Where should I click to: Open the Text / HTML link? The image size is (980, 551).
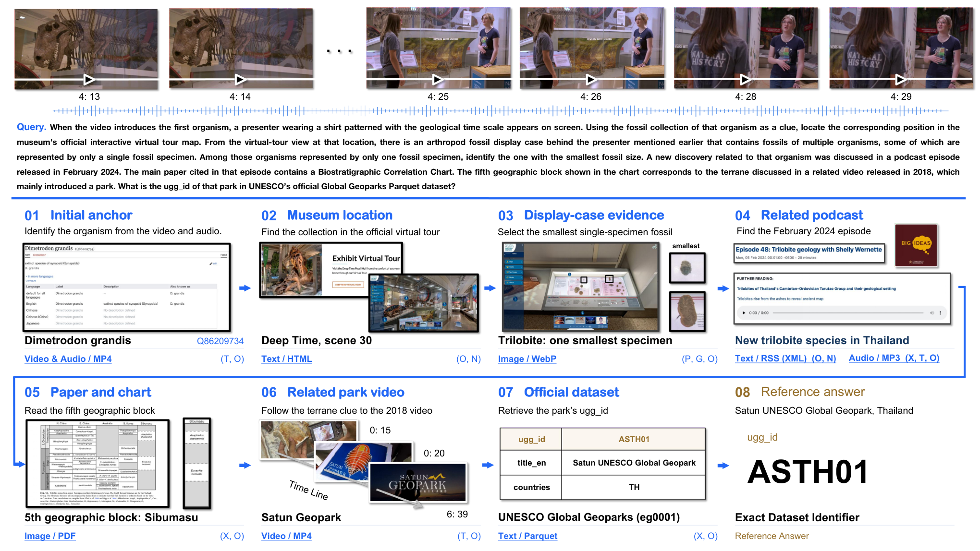[287, 359]
